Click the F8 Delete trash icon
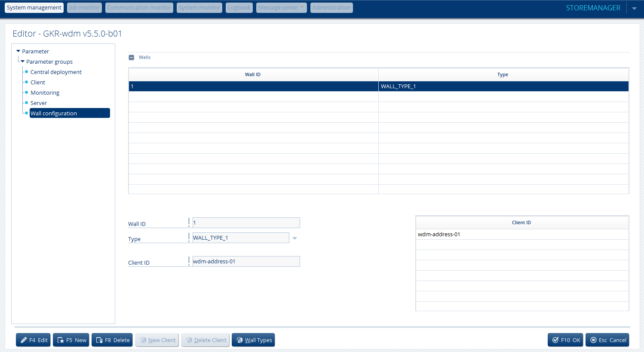 tap(99, 340)
